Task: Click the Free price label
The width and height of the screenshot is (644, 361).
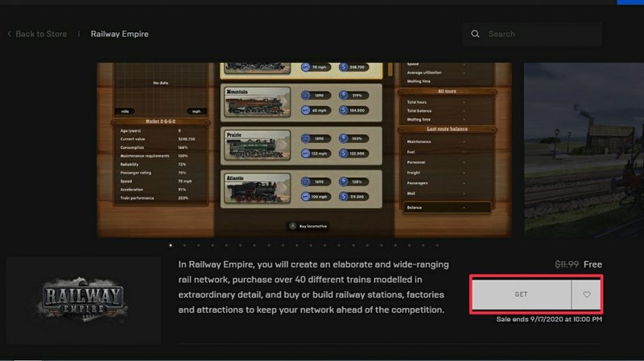Action: click(x=592, y=265)
